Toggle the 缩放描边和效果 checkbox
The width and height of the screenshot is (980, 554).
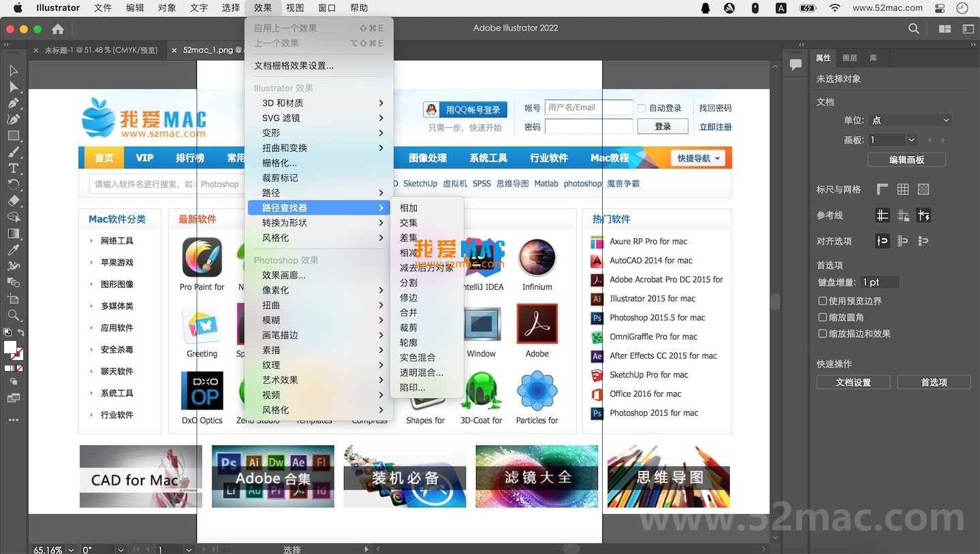pyautogui.click(x=823, y=333)
